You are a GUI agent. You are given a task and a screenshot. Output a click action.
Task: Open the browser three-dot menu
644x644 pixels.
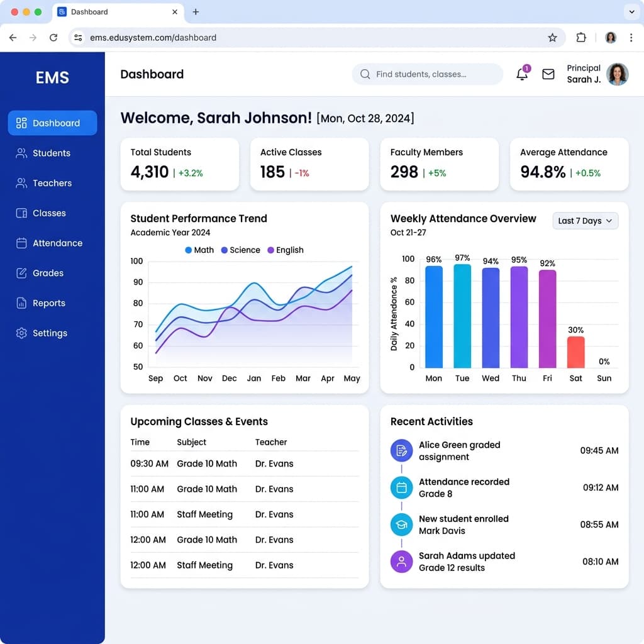(x=631, y=37)
